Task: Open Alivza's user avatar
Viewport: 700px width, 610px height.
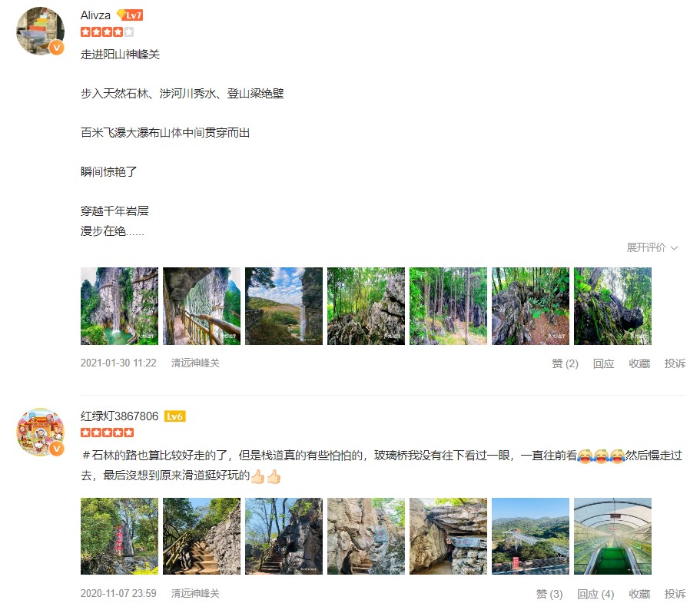Action: tap(40, 31)
